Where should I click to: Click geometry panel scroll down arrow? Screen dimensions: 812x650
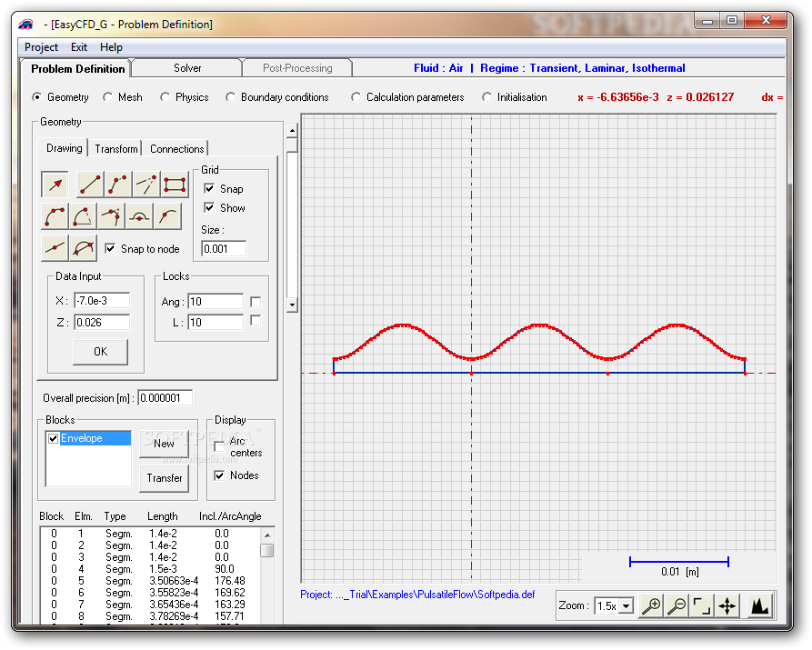tap(292, 305)
